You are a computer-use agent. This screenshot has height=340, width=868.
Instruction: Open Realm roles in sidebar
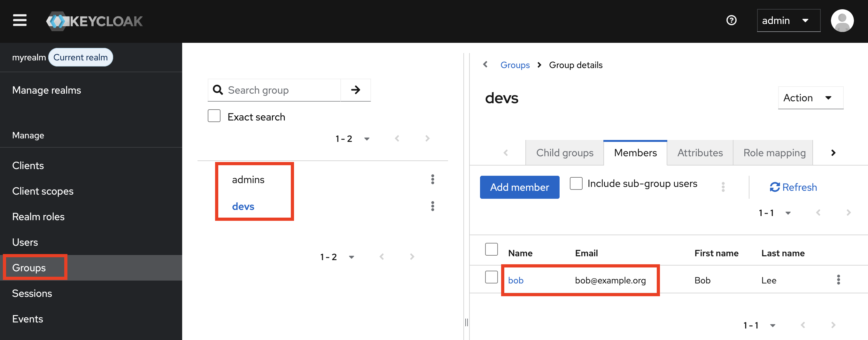[91, 217]
